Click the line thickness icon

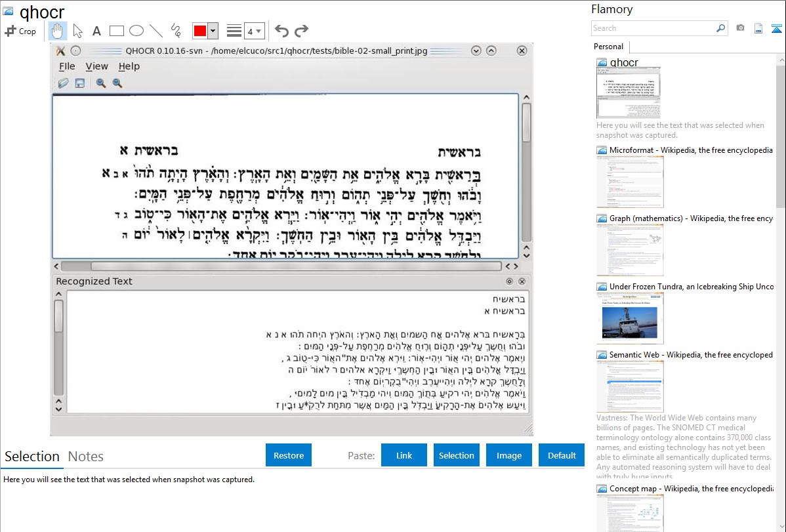[x=234, y=31]
